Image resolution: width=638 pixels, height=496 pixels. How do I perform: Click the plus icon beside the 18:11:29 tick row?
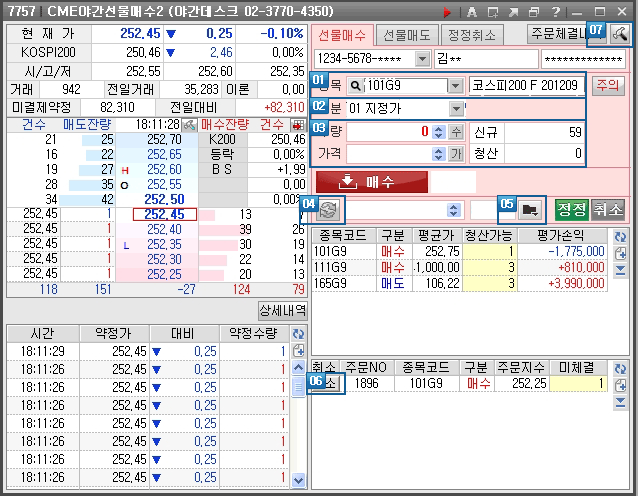[298, 350]
